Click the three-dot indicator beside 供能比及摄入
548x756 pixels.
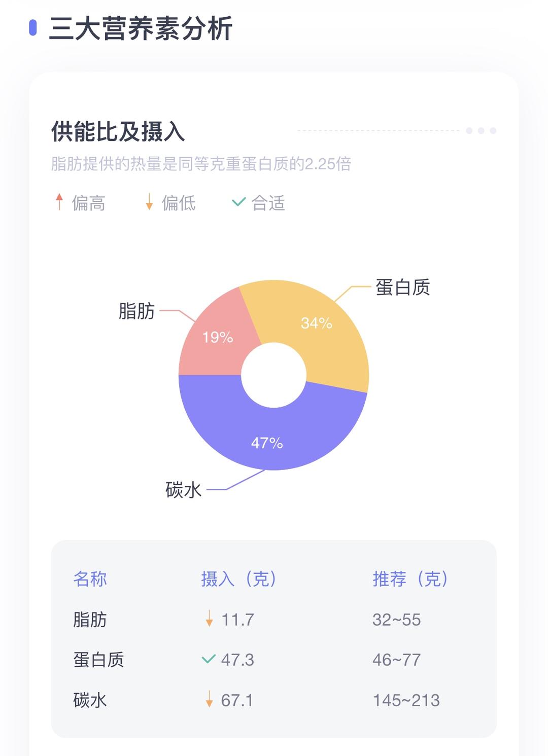click(481, 131)
